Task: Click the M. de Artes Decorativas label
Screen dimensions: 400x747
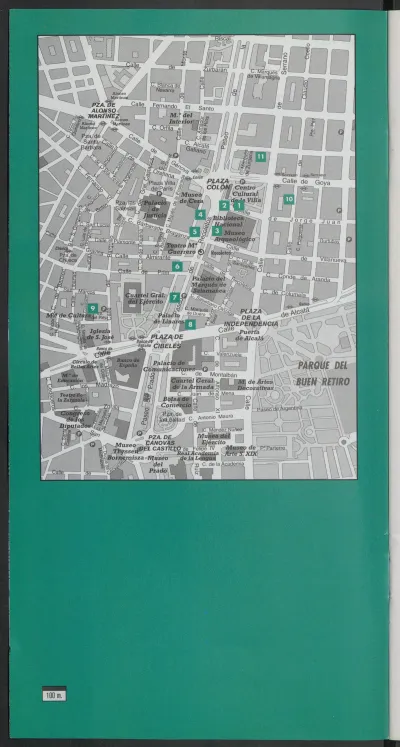Action: click(256, 385)
